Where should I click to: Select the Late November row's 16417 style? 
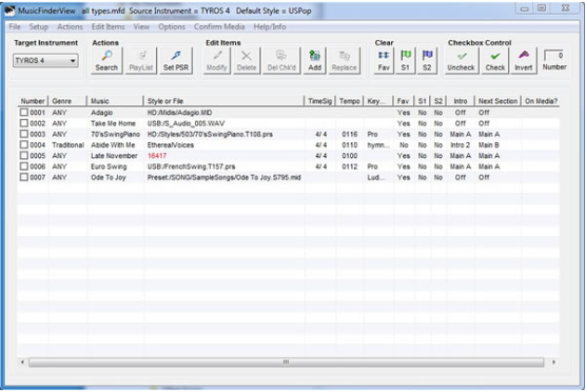pyautogui.click(x=155, y=156)
